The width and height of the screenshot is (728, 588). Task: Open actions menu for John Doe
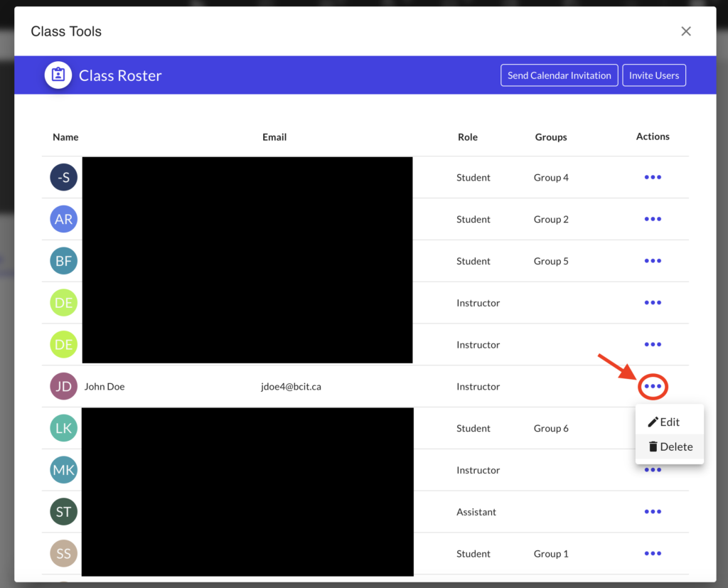tap(653, 387)
